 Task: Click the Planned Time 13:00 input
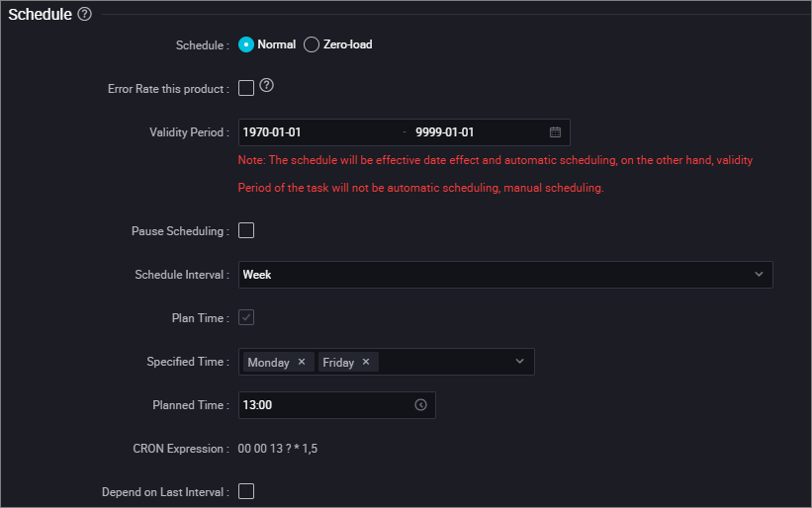click(336, 405)
